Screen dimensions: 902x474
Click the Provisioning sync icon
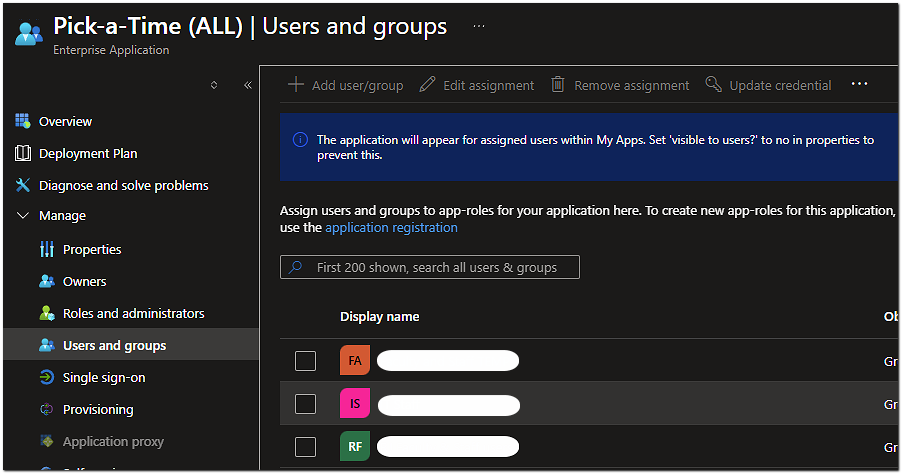[47, 409]
